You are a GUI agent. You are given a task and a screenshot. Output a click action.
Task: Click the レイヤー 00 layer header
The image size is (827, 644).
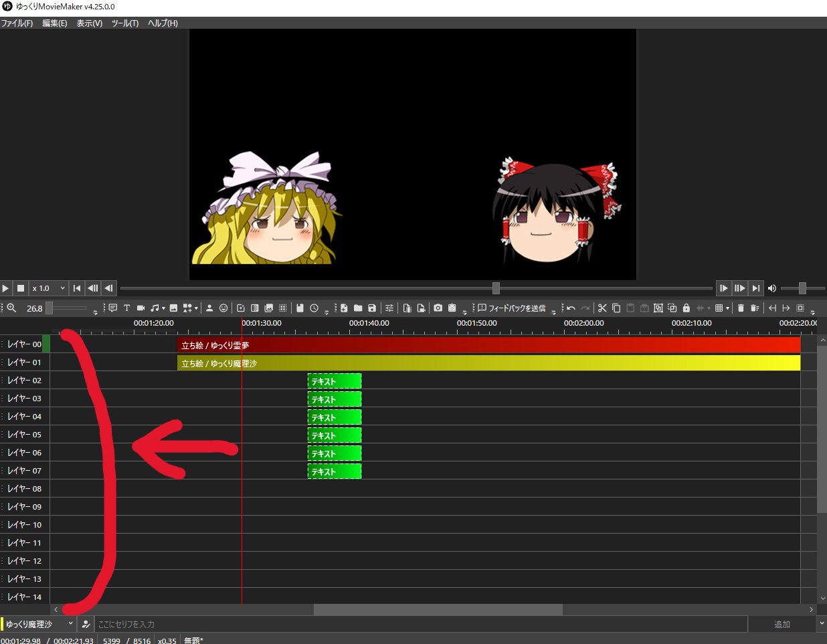(25, 344)
